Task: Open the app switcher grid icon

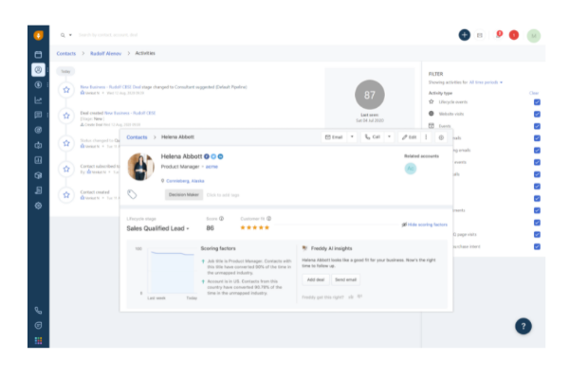Action: [38, 340]
